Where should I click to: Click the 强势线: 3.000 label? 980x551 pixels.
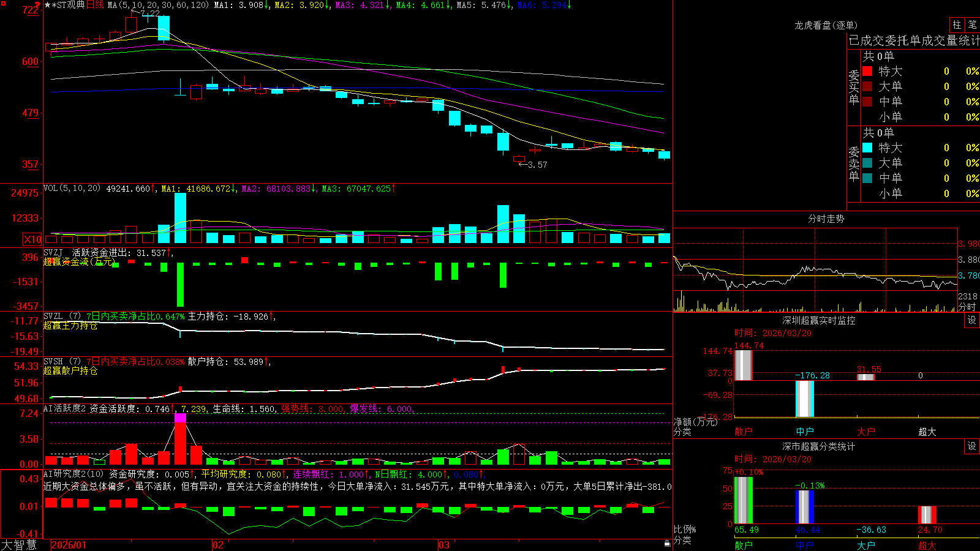point(312,409)
